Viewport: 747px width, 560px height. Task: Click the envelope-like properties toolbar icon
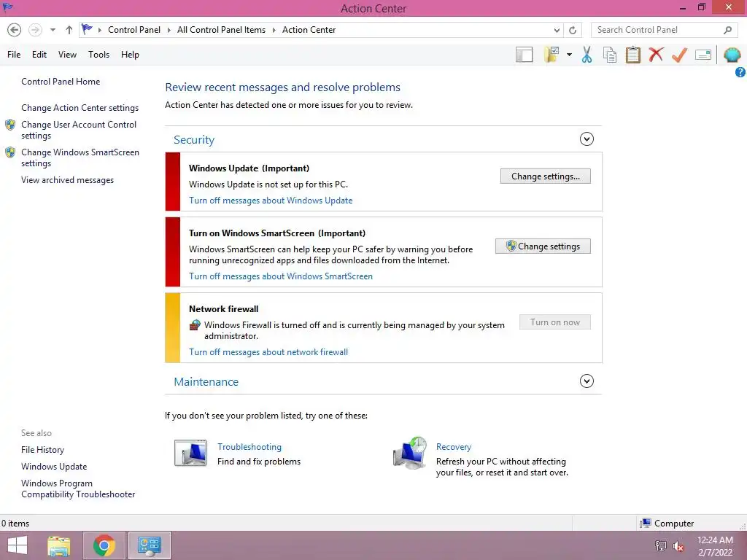(703, 55)
